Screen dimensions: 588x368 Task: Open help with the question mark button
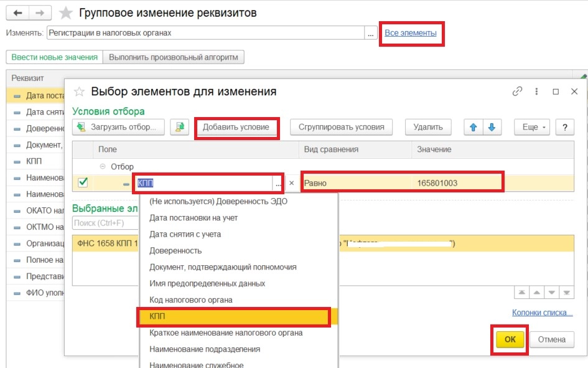coord(565,127)
